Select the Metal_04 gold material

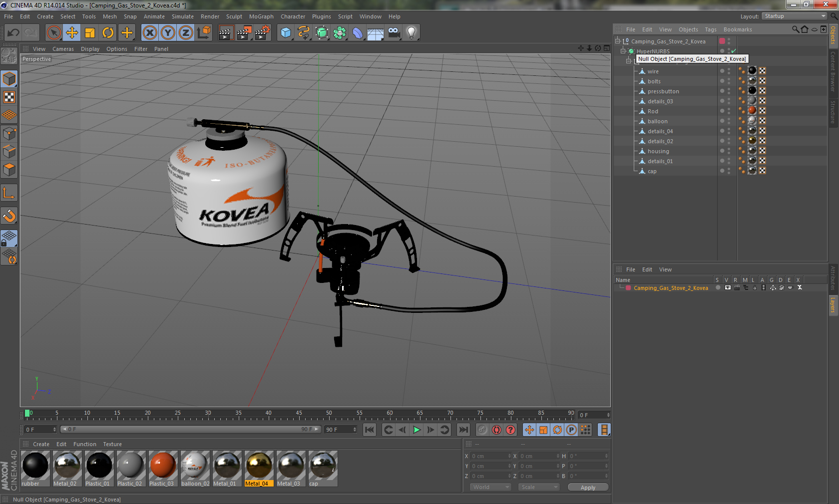(x=259, y=469)
